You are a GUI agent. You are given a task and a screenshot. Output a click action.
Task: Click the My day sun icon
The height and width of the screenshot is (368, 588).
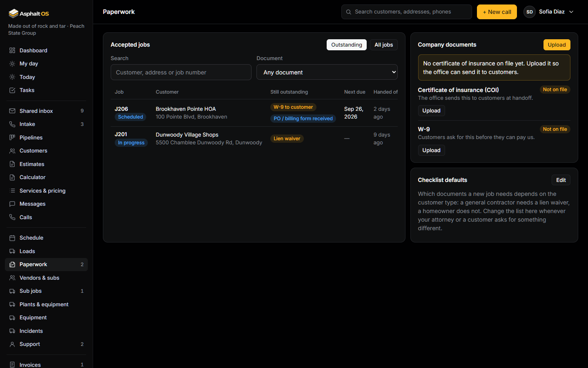tap(12, 64)
